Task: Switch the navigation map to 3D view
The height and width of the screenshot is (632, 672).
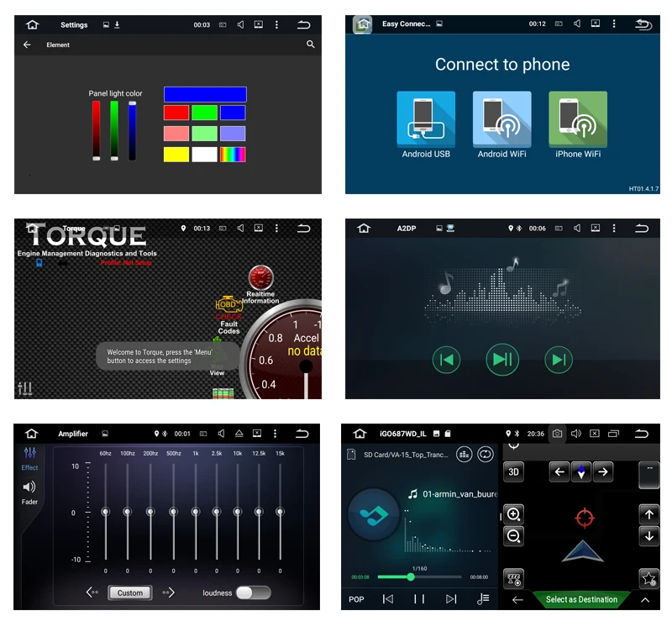Action: coord(513,472)
